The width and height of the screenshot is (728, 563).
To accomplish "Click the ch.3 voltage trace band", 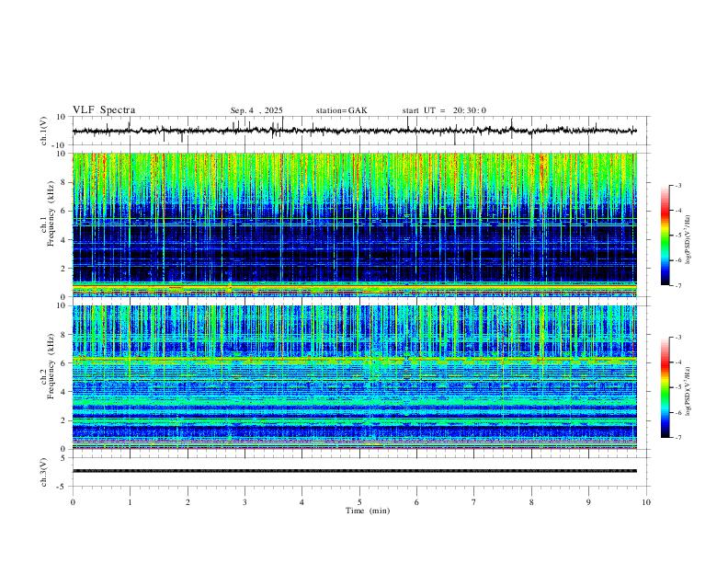I will coord(355,471).
